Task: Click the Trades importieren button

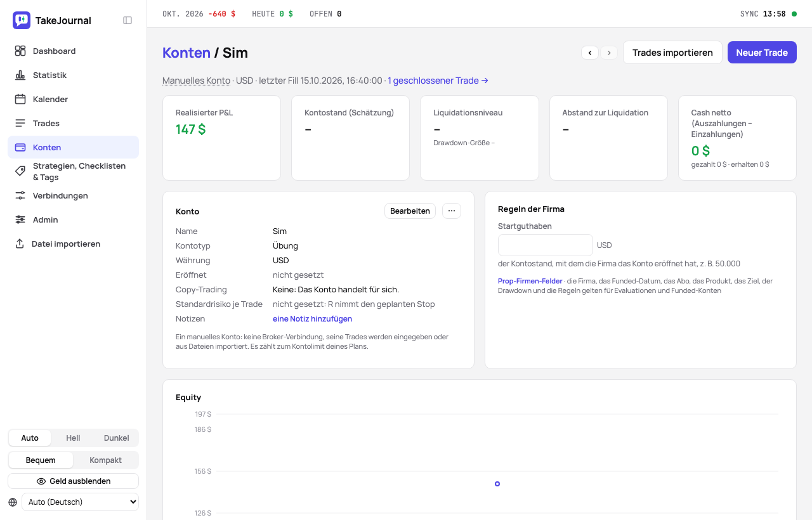Action: [x=672, y=53]
